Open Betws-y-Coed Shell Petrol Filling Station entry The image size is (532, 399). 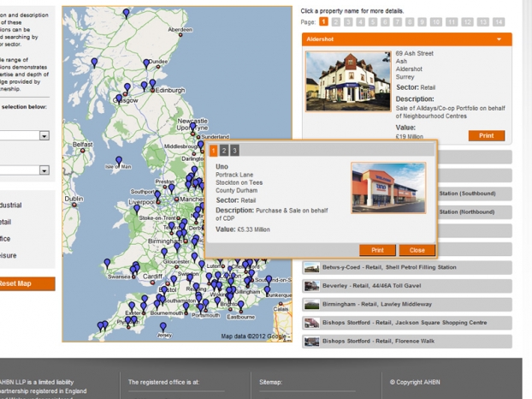click(407, 268)
